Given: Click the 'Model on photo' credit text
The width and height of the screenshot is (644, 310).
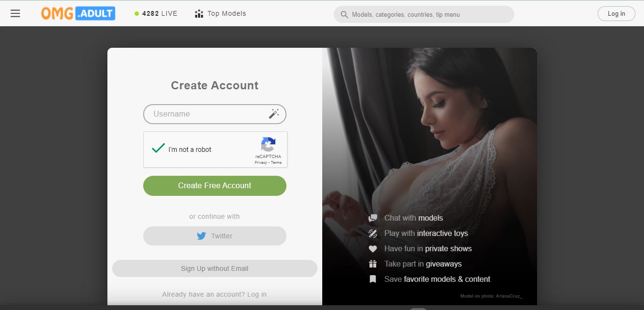Looking at the screenshot, I should [x=491, y=296].
